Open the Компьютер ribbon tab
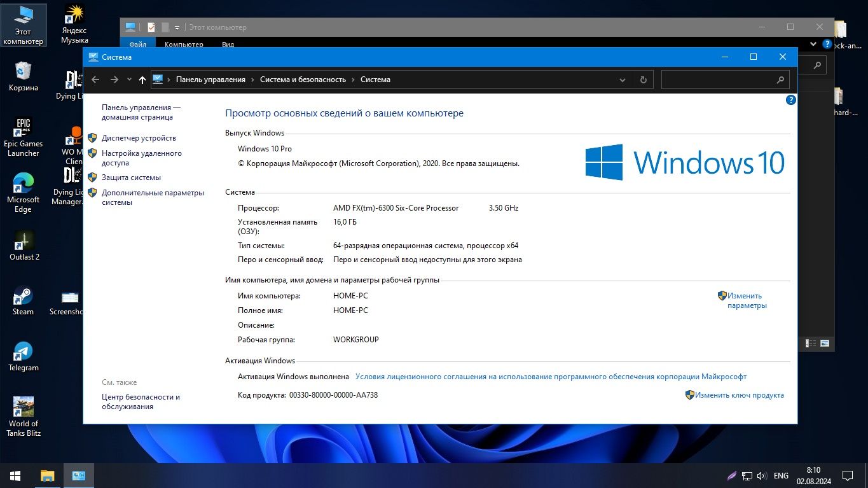Image resolution: width=868 pixels, height=488 pixels. pos(184,44)
